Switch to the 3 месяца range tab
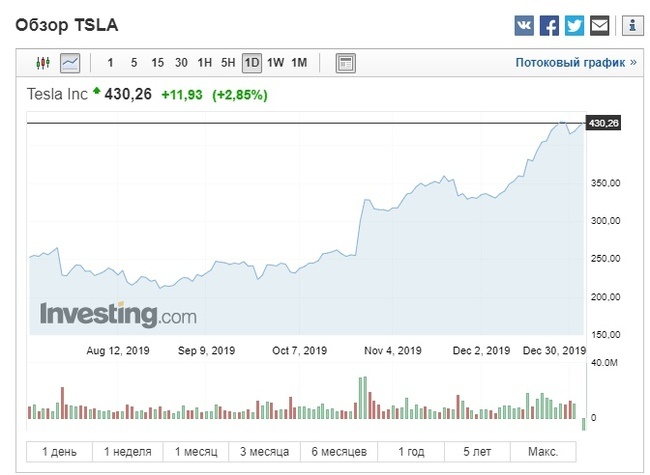The height and width of the screenshot is (475, 650). click(x=262, y=452)
